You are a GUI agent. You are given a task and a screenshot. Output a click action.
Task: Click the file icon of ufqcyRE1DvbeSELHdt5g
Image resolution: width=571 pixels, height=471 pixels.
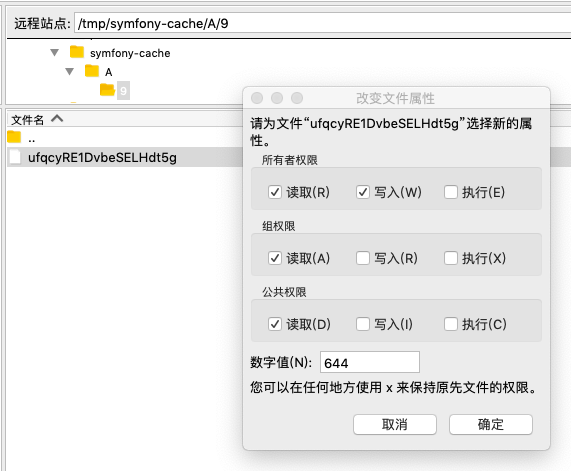pyautogui.click(x=15, y=157)
